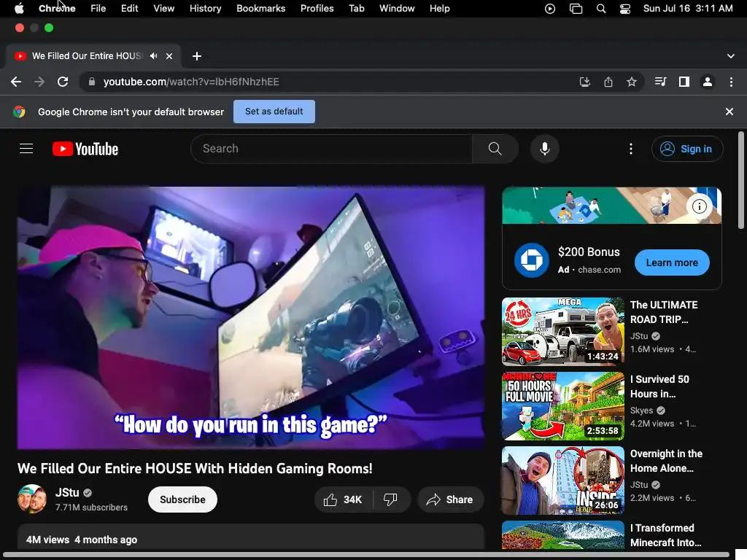The width and height of the screenshot is (747, 560).
Task: Open Control Center in menu bar
Action: pyautogui.click(x=625, y=9)
